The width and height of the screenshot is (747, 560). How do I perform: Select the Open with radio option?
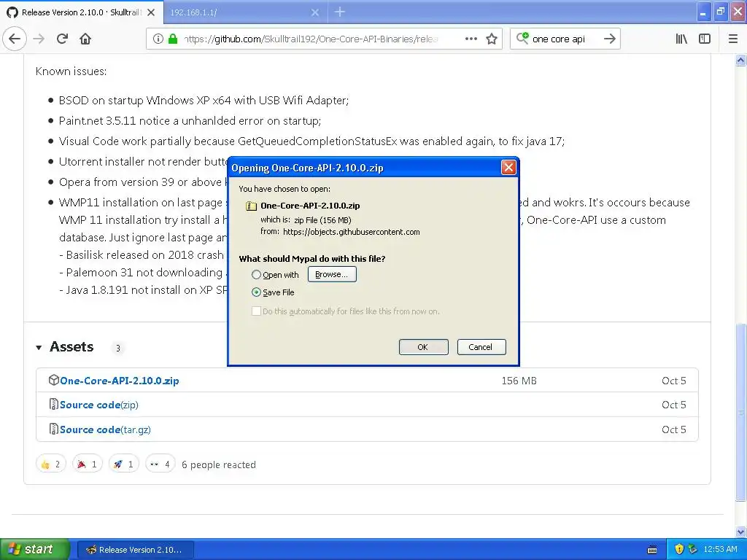click(256, 275)
